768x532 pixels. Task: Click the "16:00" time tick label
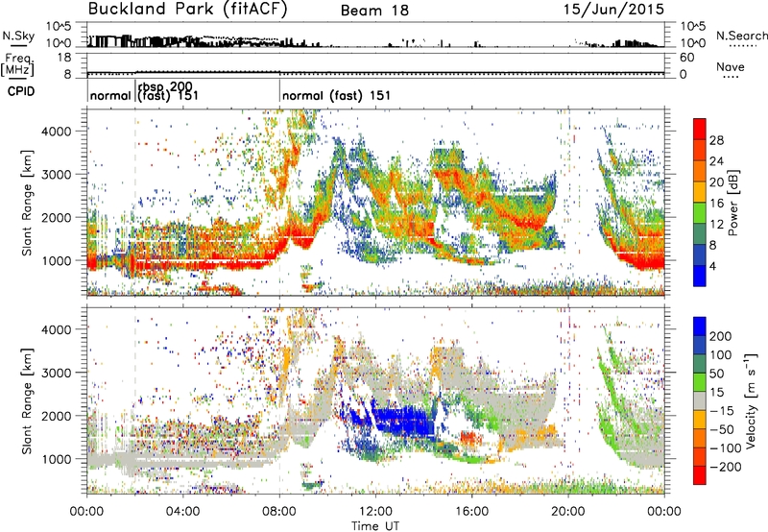point(471,512)
